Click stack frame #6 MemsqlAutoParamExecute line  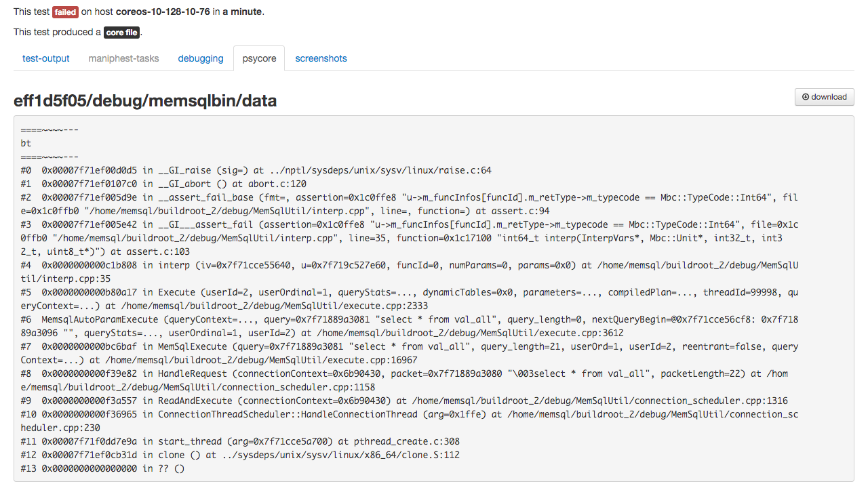pos(410,327)
